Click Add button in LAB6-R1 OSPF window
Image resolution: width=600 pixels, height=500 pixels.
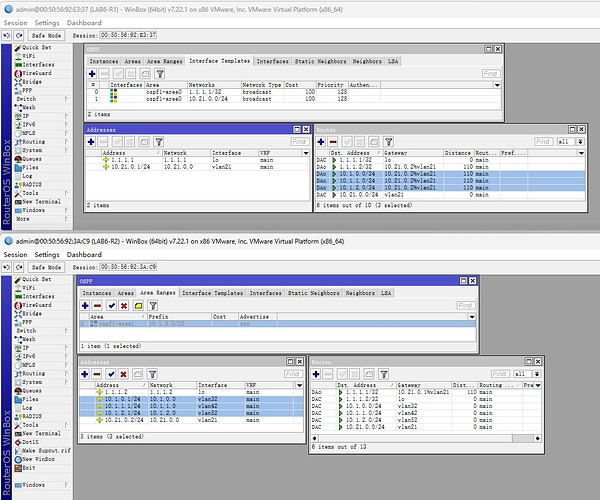pyautogui.click(x=92, y=73)
